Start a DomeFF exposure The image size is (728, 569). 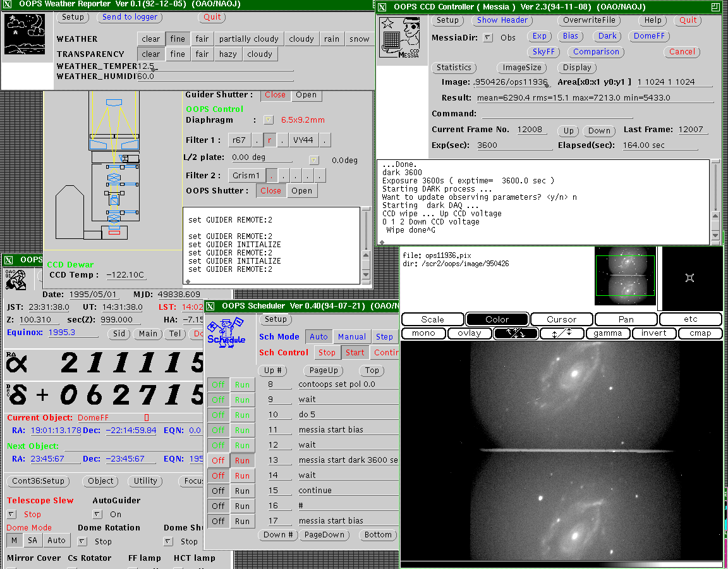[x=649, y=36]
